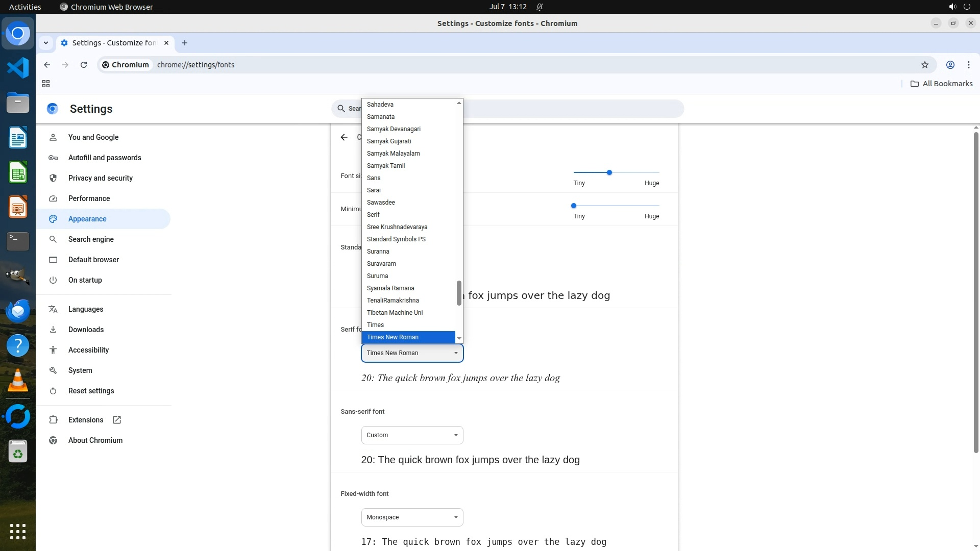Bookmark this page with star icon
The image size is (980, 551).
(x=924, y=65)
